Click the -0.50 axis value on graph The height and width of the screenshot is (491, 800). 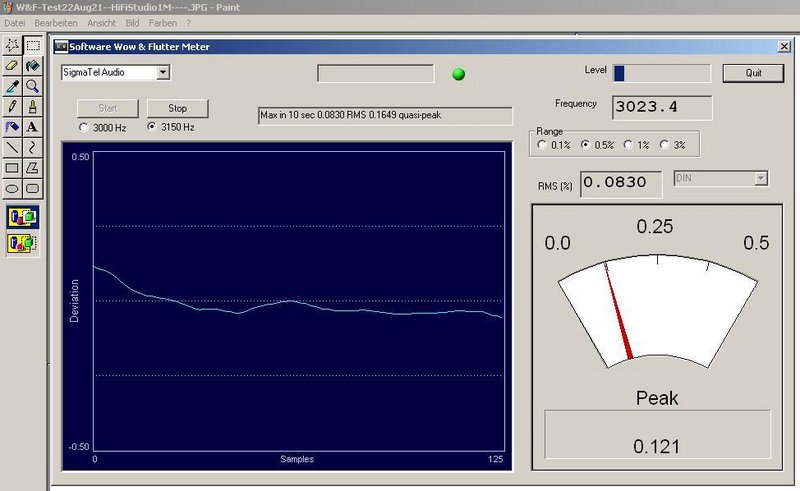79,447
